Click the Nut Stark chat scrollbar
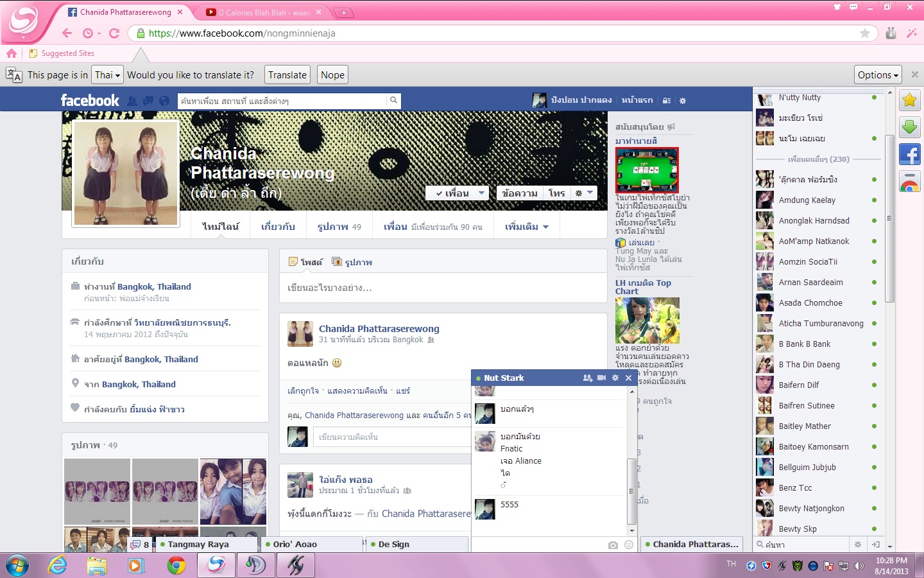924x578 pixels. tap(631, 491)
